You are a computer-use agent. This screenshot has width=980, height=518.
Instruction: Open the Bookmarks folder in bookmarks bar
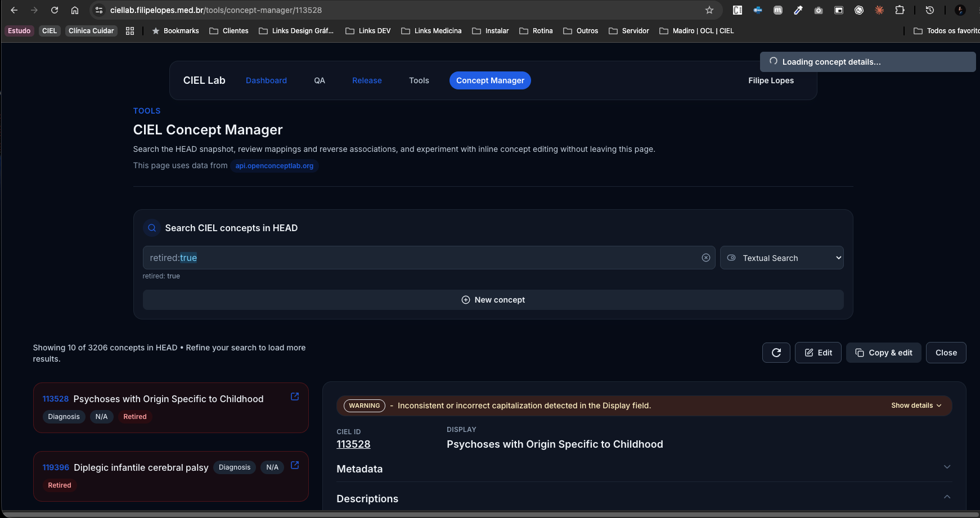(x=176, y=31)
